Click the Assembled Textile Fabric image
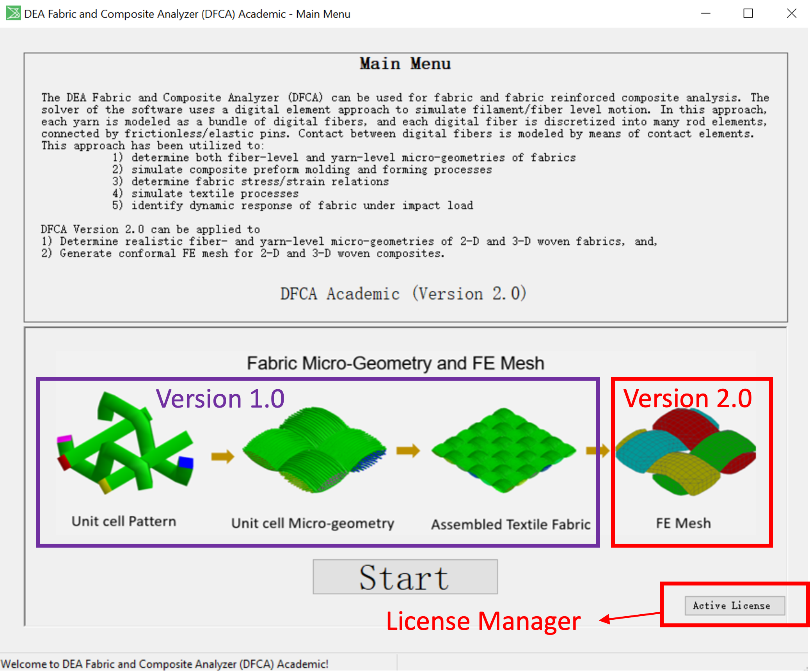This screenshot has height=672, width=810. (503, 450)
